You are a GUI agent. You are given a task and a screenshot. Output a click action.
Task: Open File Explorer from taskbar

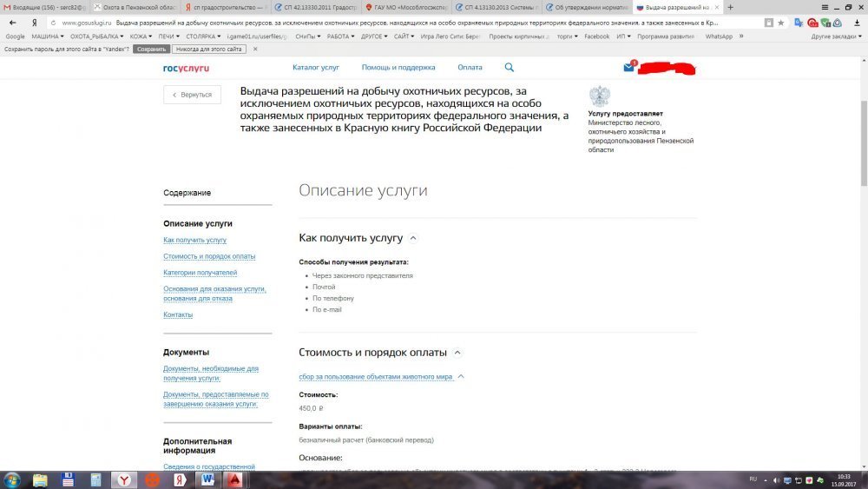click(40, 480)
